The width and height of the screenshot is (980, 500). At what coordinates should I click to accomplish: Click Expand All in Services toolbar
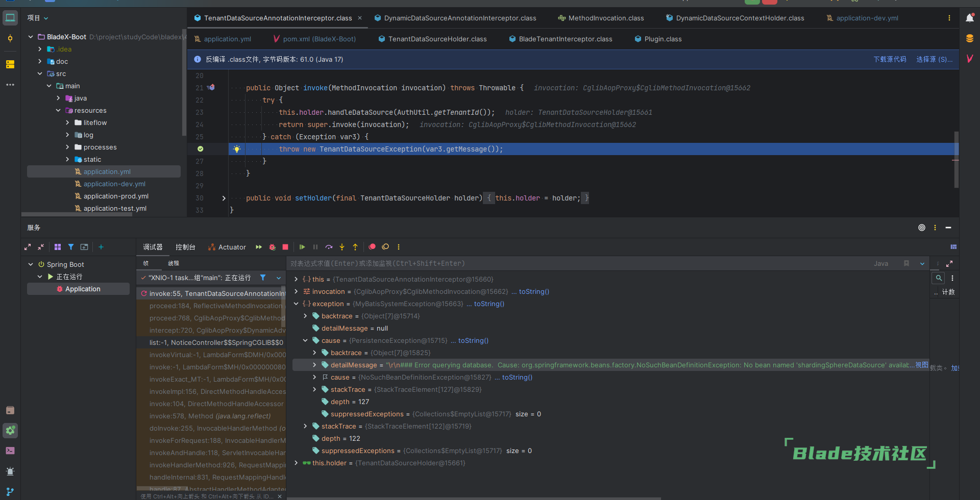click(x=28, y=247)
